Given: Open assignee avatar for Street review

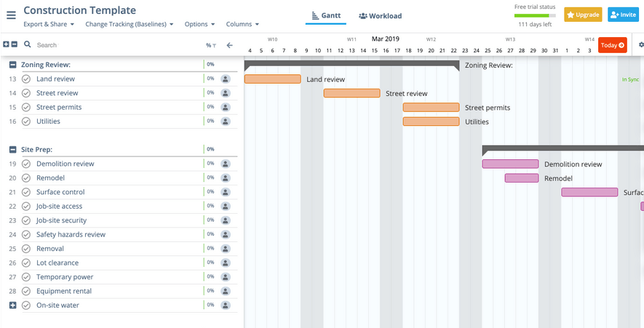Looking at the screenshot, I should (225, 93).
